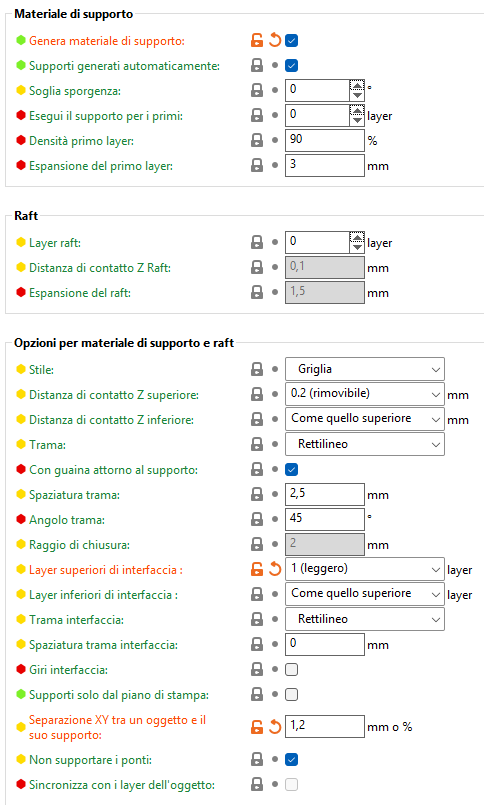Open the Stile dropdown showing Griglia
Screen dimensions: 484x805
click(x=364, y=369)
